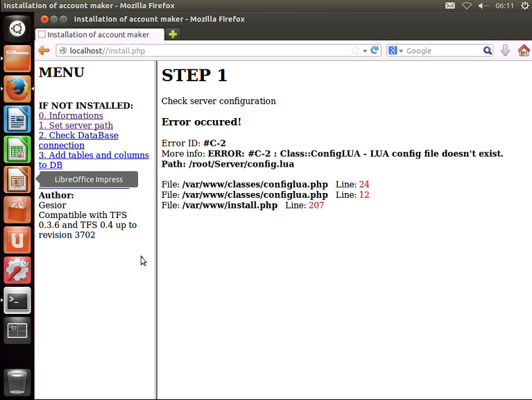Go to the Firefox home page
Image resolution: width=532 pixels, height=400 pixels.
(x=524, y=51)
